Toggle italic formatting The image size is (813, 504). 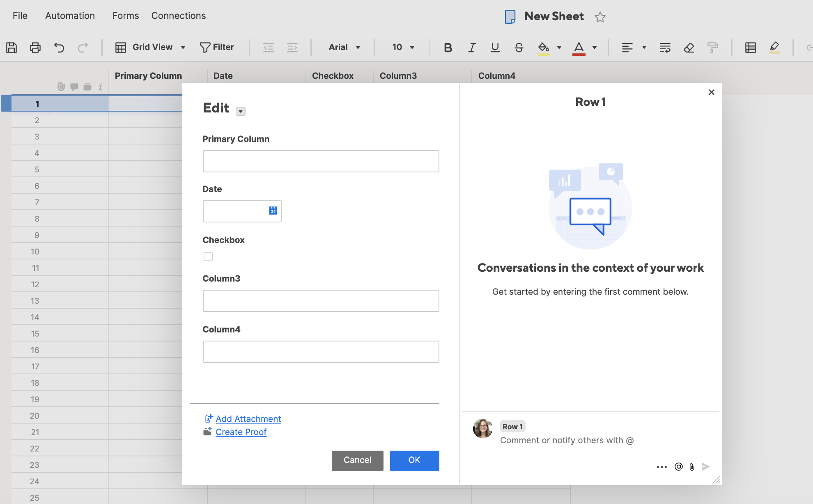[472, 48]
